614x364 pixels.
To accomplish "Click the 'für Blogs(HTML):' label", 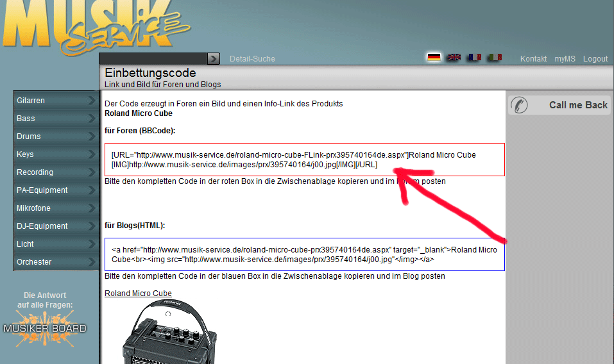I will 135,226.
